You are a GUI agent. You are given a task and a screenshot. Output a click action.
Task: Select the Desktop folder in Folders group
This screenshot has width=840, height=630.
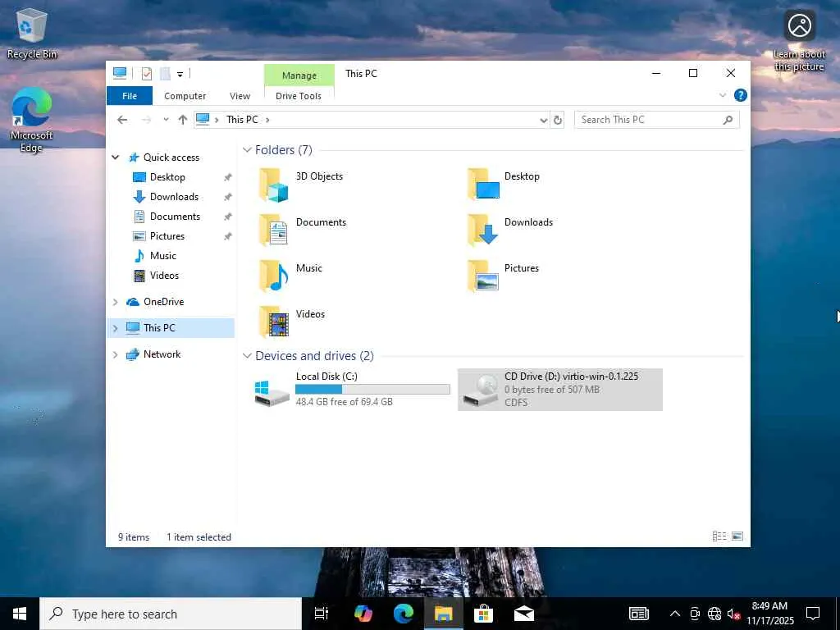(504, 185)
